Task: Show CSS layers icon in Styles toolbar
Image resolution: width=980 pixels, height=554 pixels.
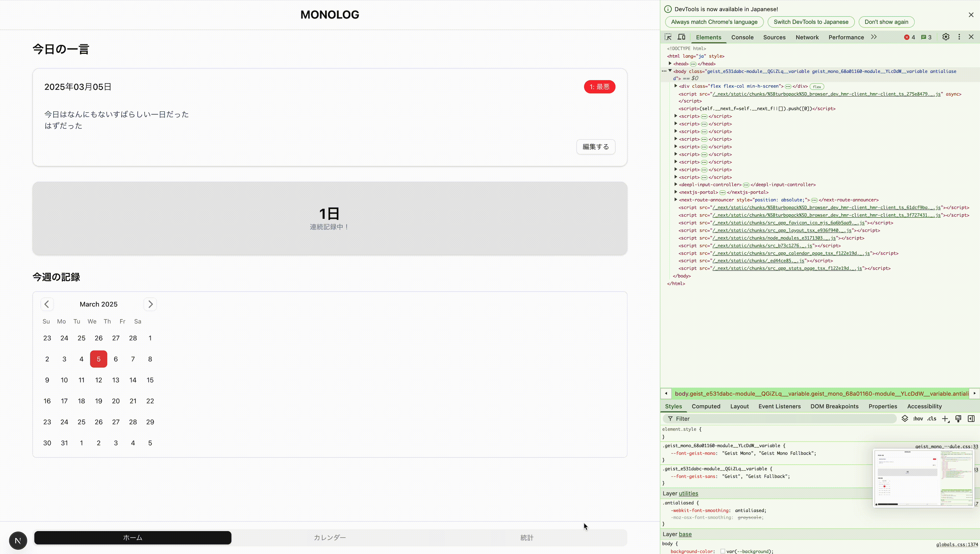Action: (x=905, y=419)
